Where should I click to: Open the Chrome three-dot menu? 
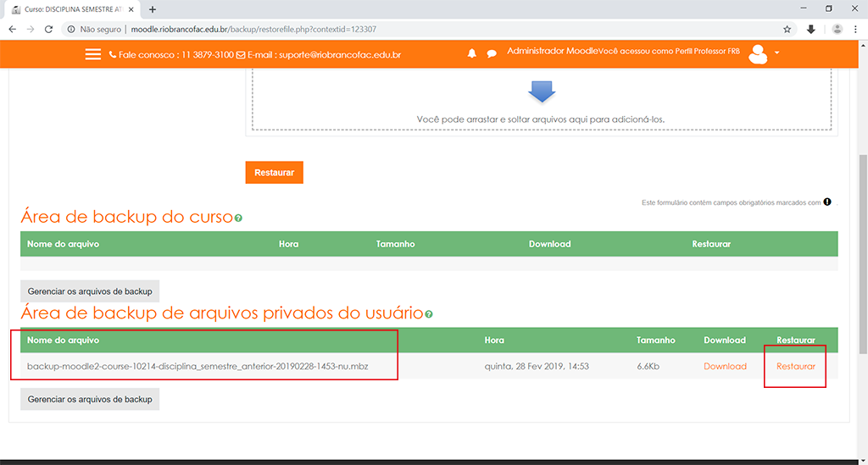[856, 30]
